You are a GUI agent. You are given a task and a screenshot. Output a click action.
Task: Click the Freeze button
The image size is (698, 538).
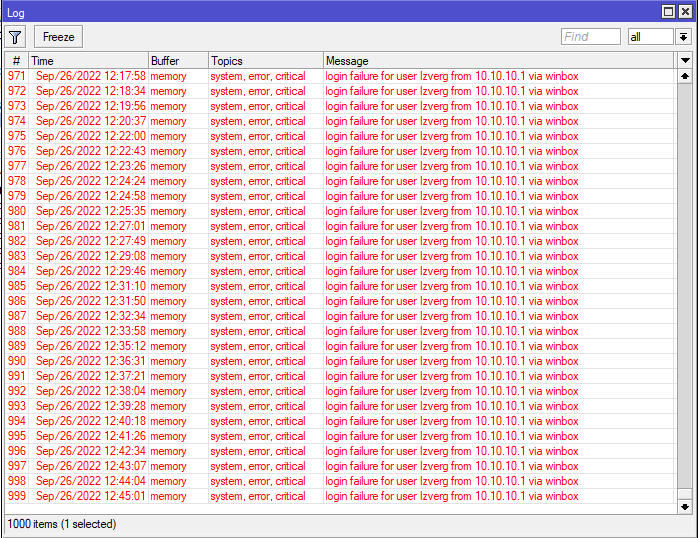point(58,37)
